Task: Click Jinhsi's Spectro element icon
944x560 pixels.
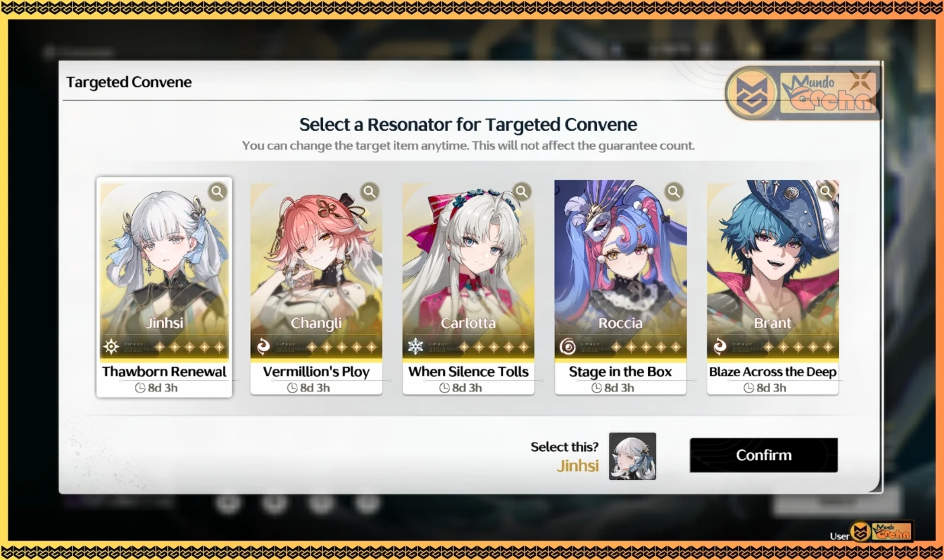Action: (111, 347)
